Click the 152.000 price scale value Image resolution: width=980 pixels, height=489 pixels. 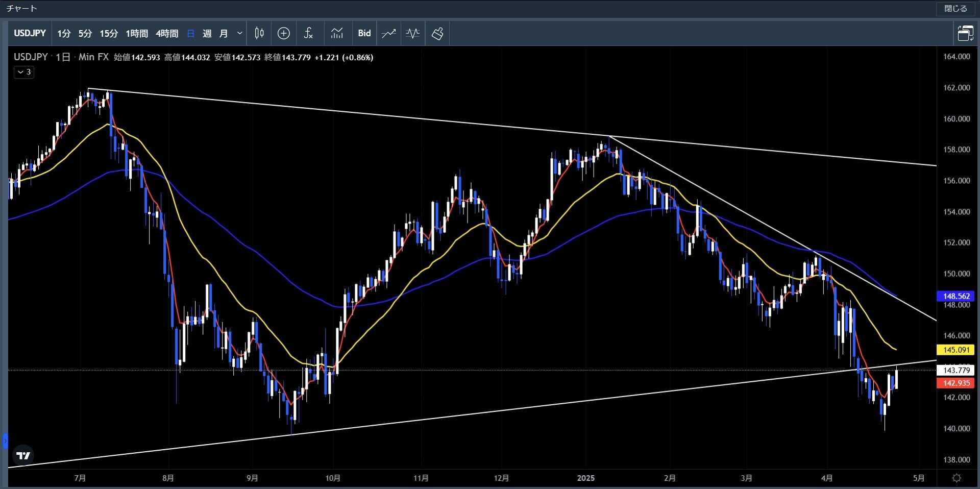[x=957, y=242]
